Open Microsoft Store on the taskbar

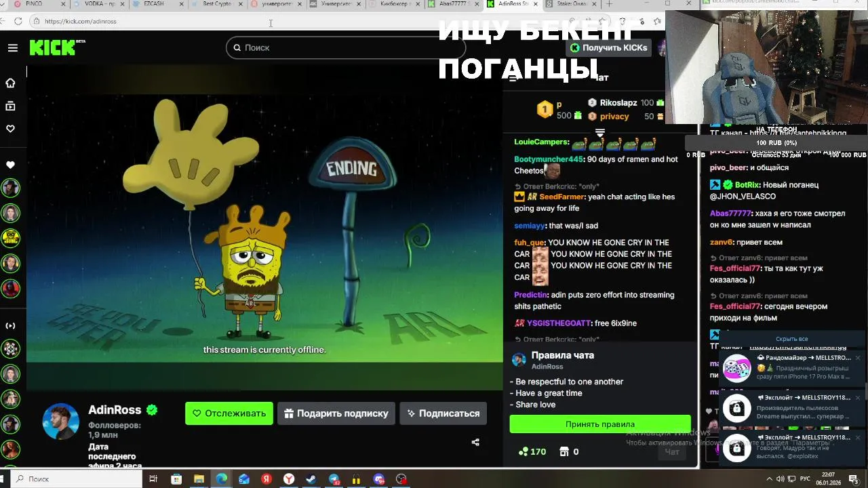(176, 479)
